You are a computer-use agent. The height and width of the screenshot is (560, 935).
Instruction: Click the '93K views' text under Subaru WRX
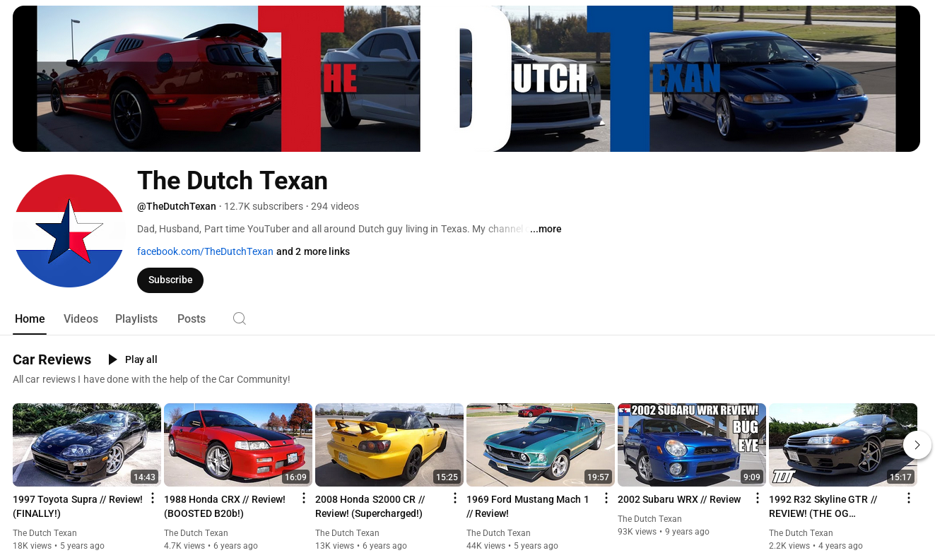(637, 532)
